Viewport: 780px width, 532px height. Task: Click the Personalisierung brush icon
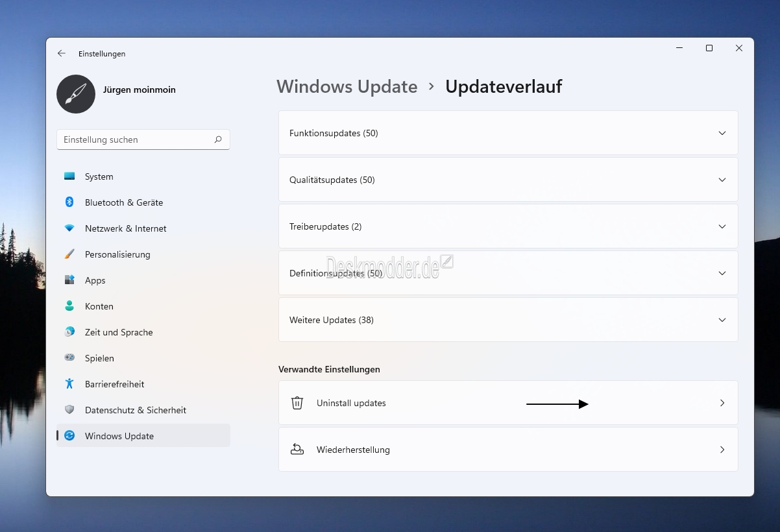[69, 254]
